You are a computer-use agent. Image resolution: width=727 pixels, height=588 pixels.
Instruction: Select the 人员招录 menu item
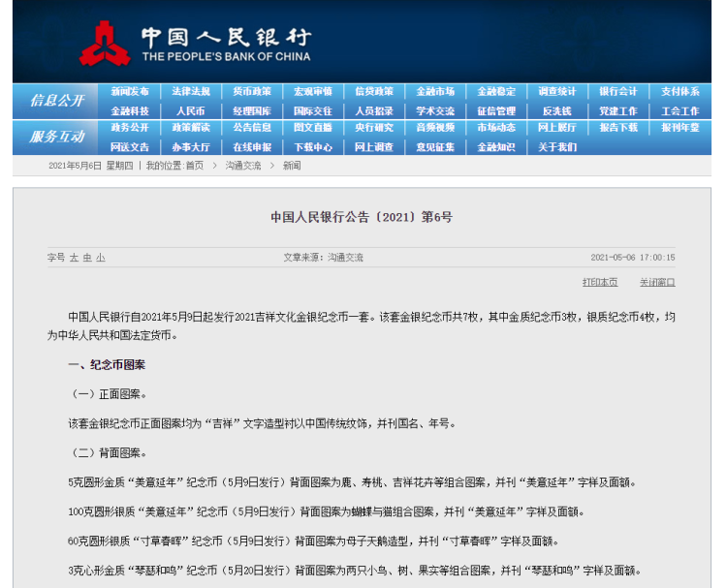point(374,111)
